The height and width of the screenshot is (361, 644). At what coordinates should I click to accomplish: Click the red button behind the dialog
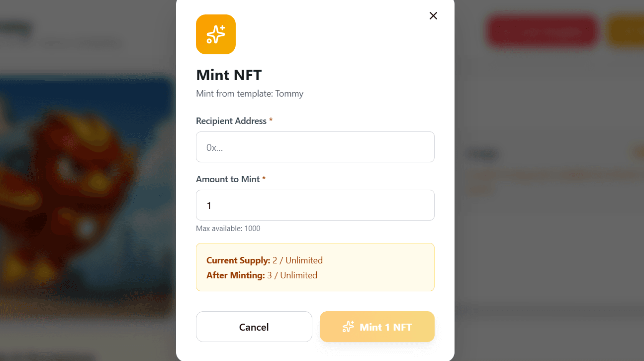(542, 31)
